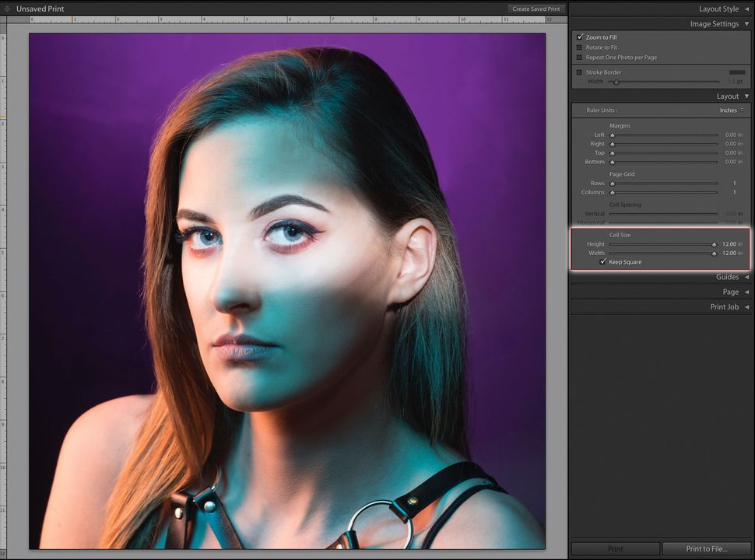Viewport: 755px width, 560px height.
Task: Enable Repeat One Photo per Page
Action: [x=579, y=57]
